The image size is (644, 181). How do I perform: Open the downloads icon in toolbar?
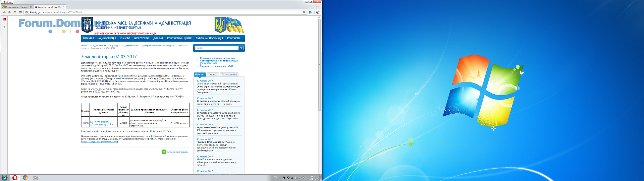318,12
